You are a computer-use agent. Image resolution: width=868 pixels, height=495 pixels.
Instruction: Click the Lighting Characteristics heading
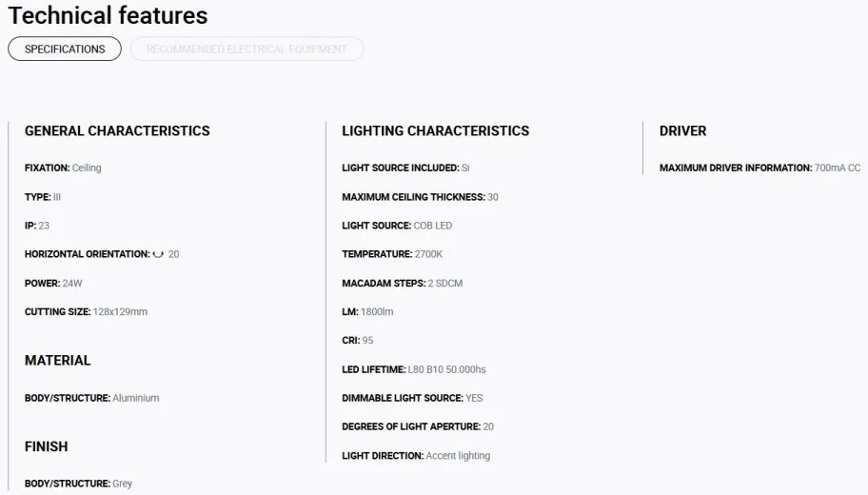point(436,130)
